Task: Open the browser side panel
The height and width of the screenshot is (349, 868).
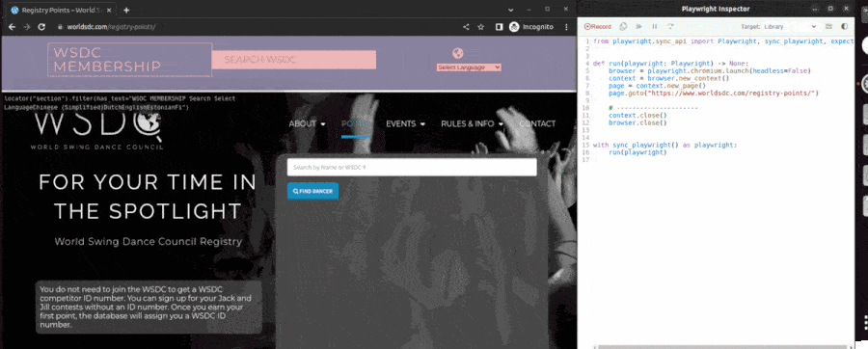Action: pyautogui.click(x=499, y=27)
